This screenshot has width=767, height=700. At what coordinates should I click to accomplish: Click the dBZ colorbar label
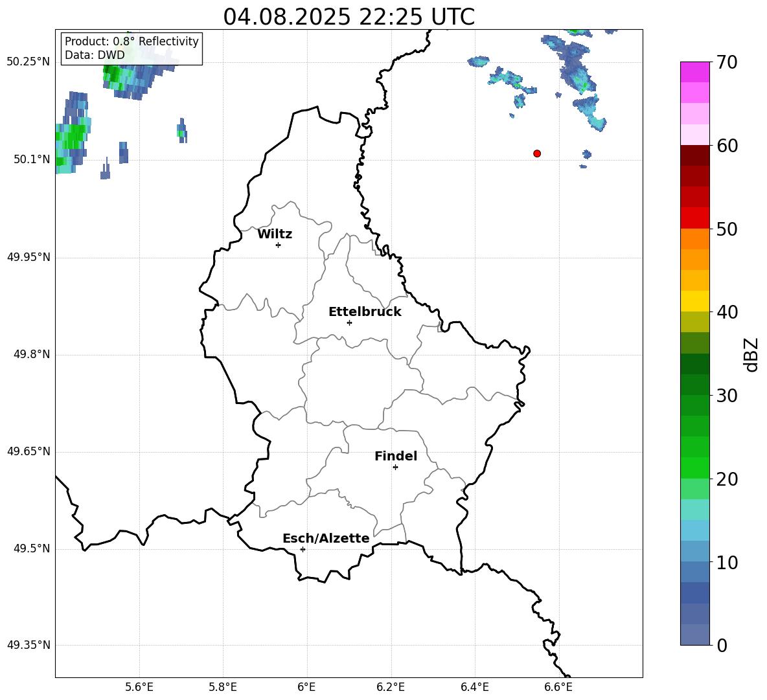[x=751, y=354]
